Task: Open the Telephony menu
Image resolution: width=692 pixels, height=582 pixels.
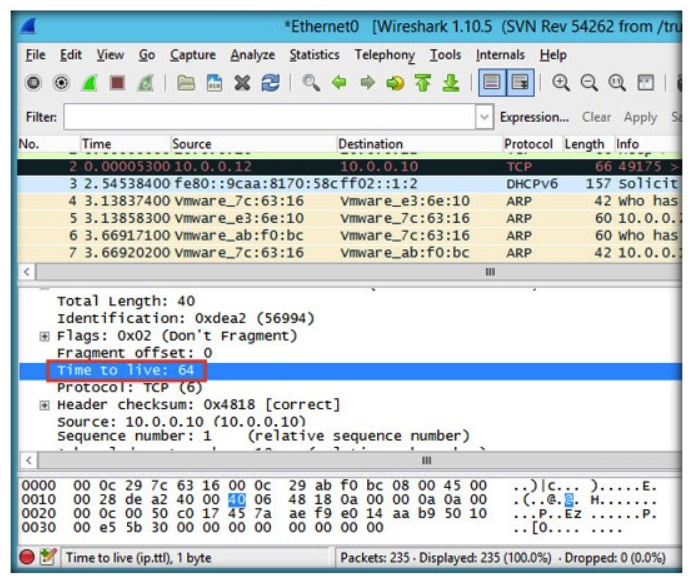Action: click(384, 55)
